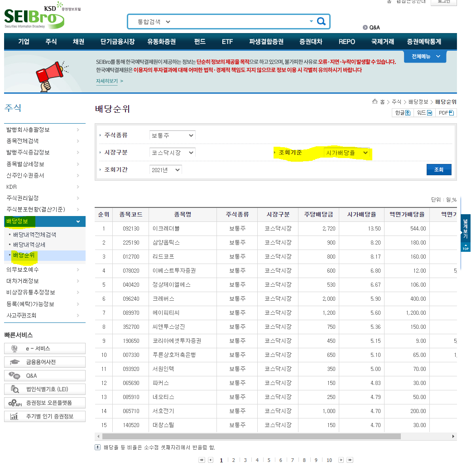Go to next page arrow
476x471 pixels.
click(x=341, y=460)
